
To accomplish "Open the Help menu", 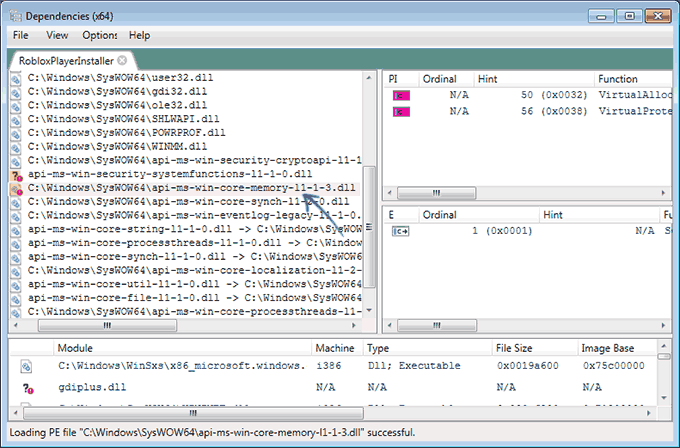I will click(139, 35).
